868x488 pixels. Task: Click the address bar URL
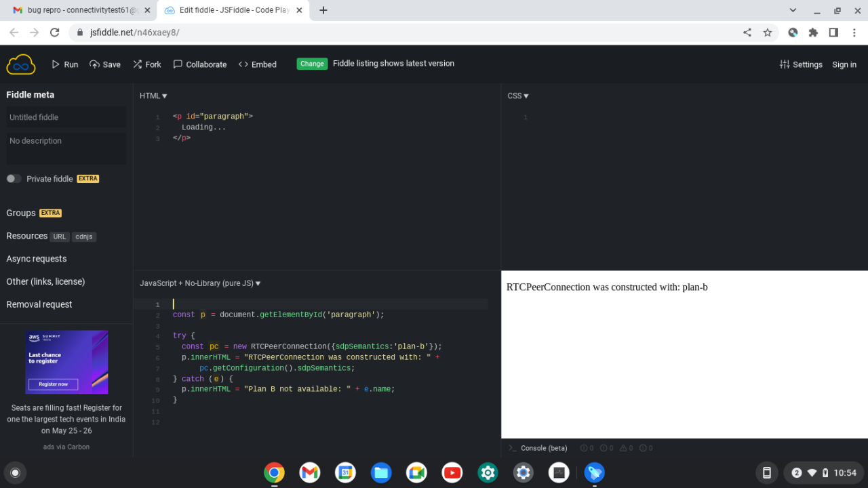point(134,33)
